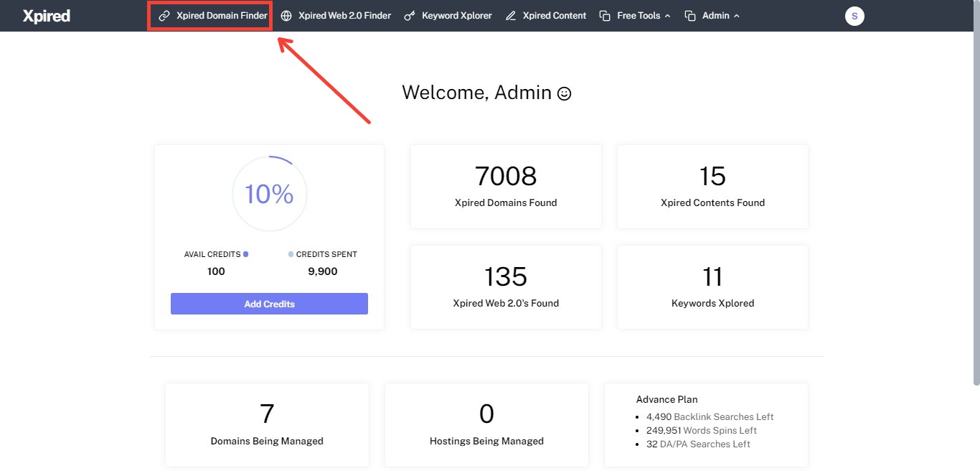Image resolution: width=980 pixels, height=471 pixels.
Task: Click the copy icon beside Admin
Action: click(x=690, y=16)
